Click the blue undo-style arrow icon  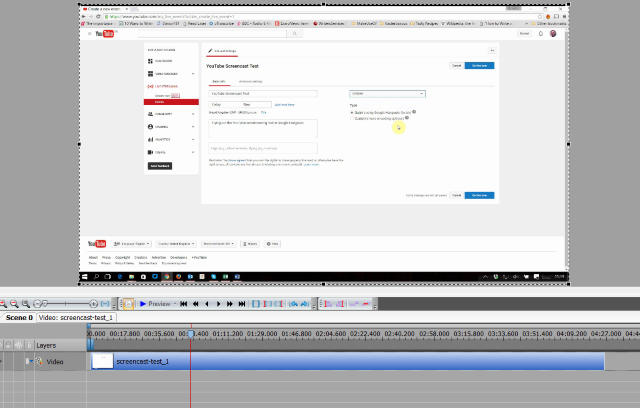coord(293,304)
